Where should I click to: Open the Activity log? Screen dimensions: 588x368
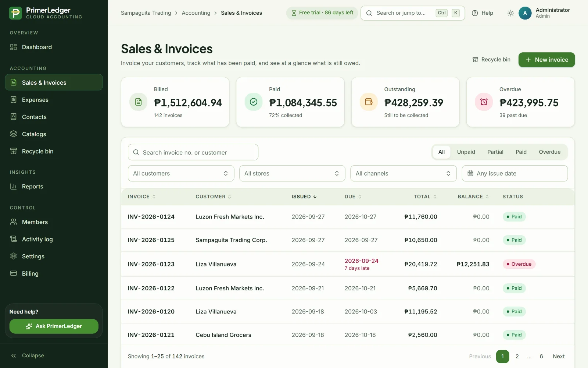(x=54, y=239)
